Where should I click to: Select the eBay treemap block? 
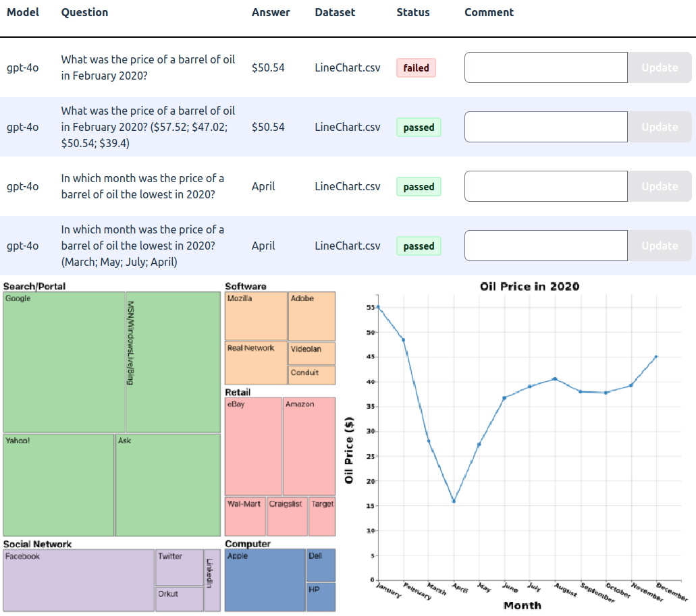pyautogui.click(x=253, y=446)
